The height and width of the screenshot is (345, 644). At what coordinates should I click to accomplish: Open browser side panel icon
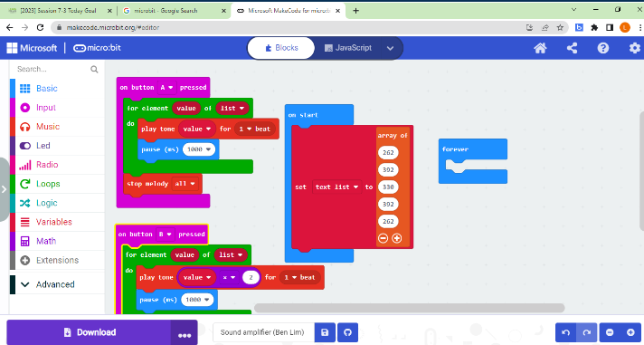610,27
